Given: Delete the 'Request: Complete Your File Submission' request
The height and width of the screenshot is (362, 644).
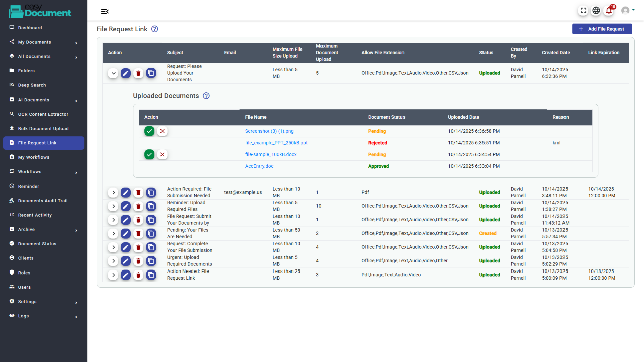Looking at the screenshot, I should (x=138, y=247).
